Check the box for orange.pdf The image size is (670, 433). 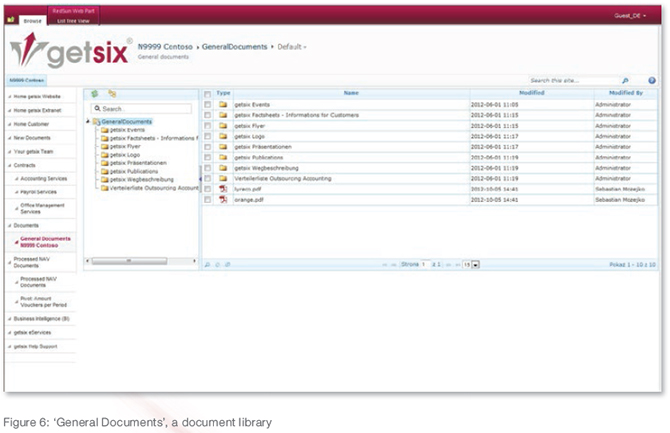pyautogui.click(x=207, y=200)
